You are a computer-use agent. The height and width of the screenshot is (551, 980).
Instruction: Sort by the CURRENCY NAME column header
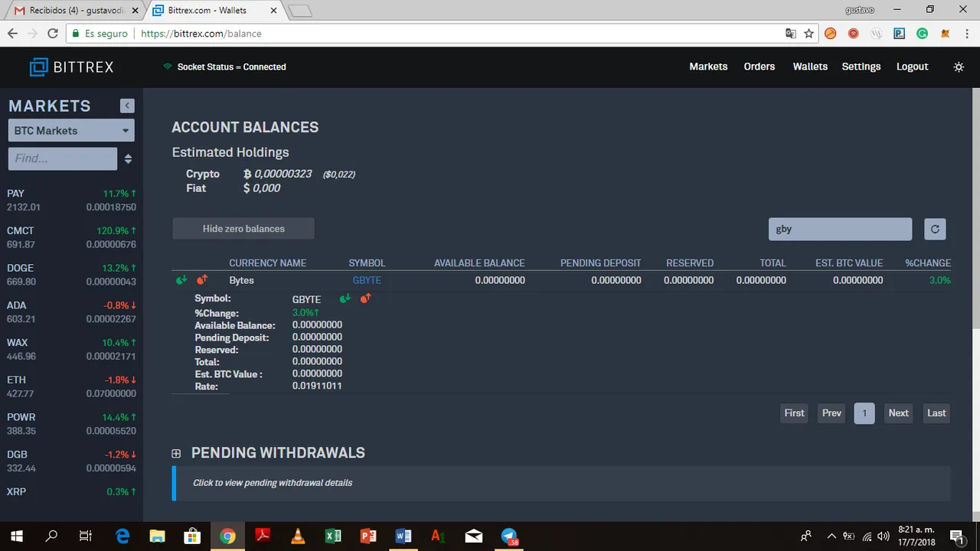click(267, 262)
